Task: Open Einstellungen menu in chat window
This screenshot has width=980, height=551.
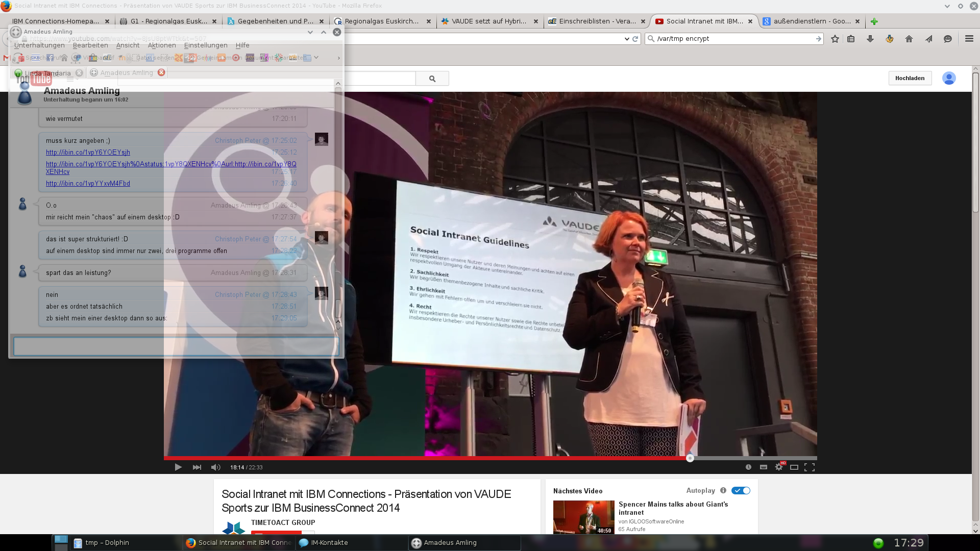Action: tap(206, 45)
